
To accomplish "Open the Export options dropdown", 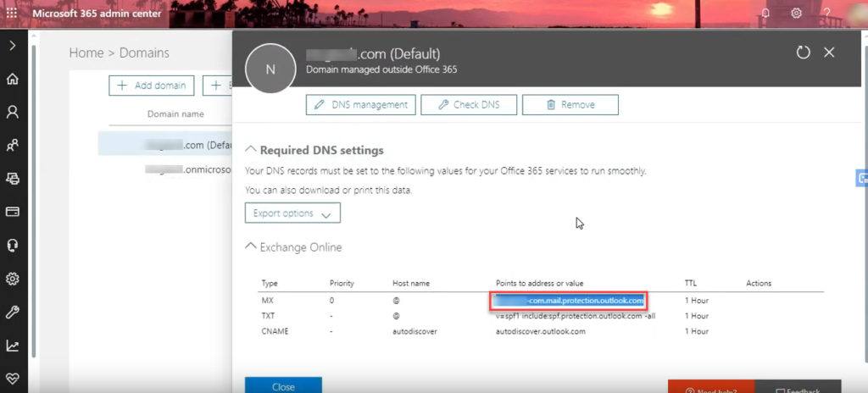I will coord(292,213).
